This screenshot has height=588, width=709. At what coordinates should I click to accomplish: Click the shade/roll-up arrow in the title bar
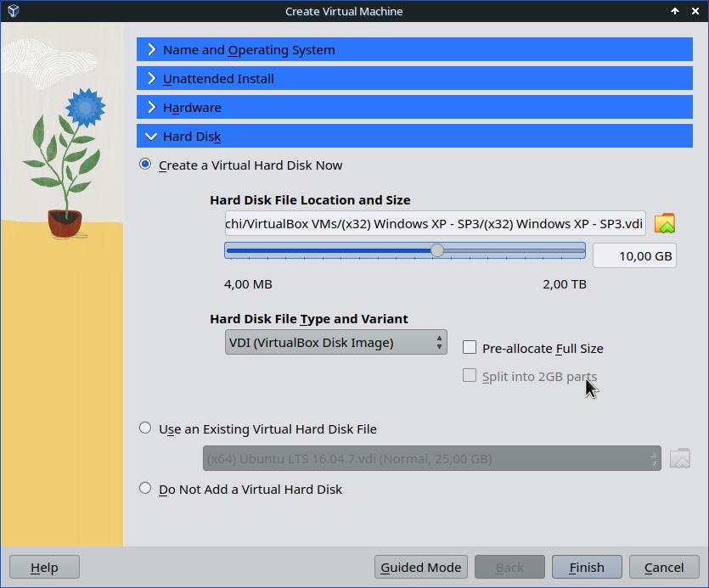tap(675, 11)
